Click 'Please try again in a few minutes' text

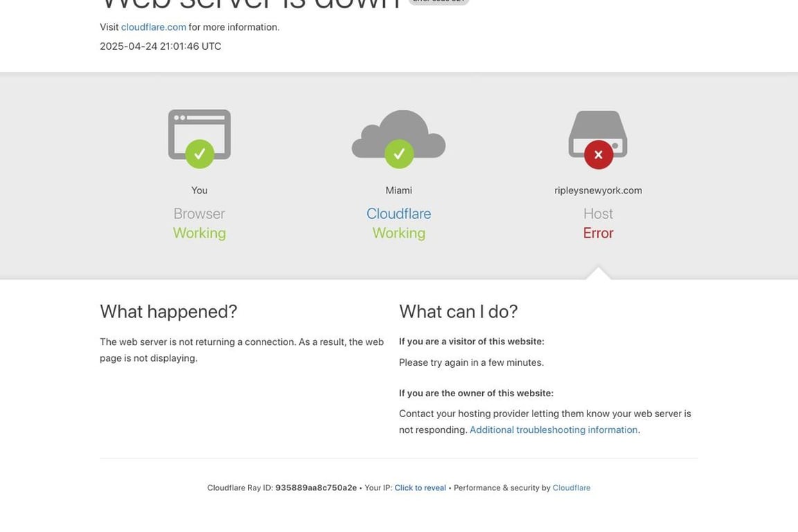pyautogui.click(x=471, y=362)
